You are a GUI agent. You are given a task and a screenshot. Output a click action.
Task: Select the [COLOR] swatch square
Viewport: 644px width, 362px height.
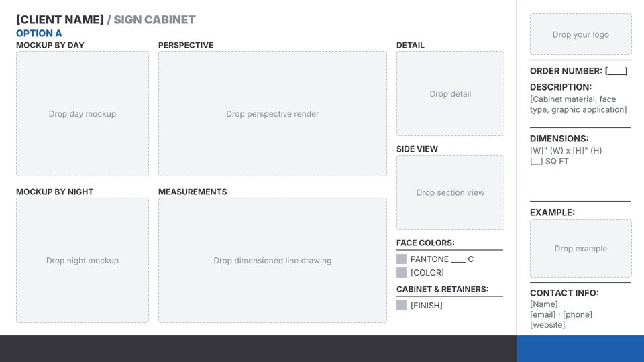(x=401, y=273)
